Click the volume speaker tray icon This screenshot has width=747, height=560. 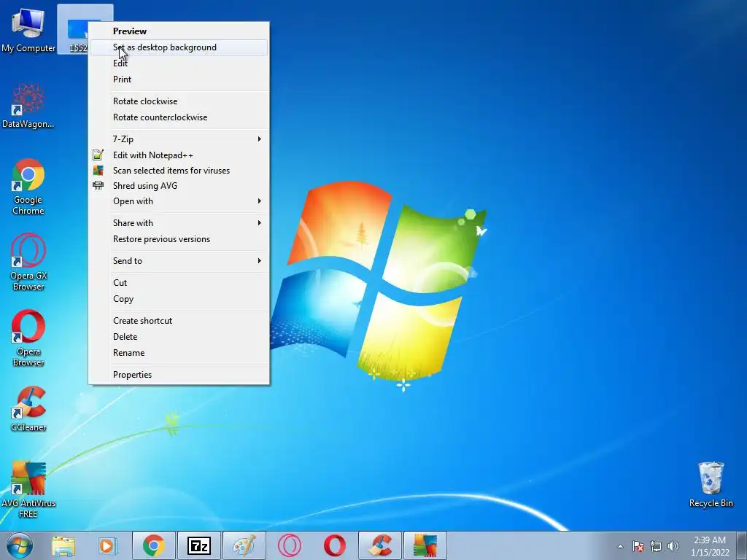(673, 546)
